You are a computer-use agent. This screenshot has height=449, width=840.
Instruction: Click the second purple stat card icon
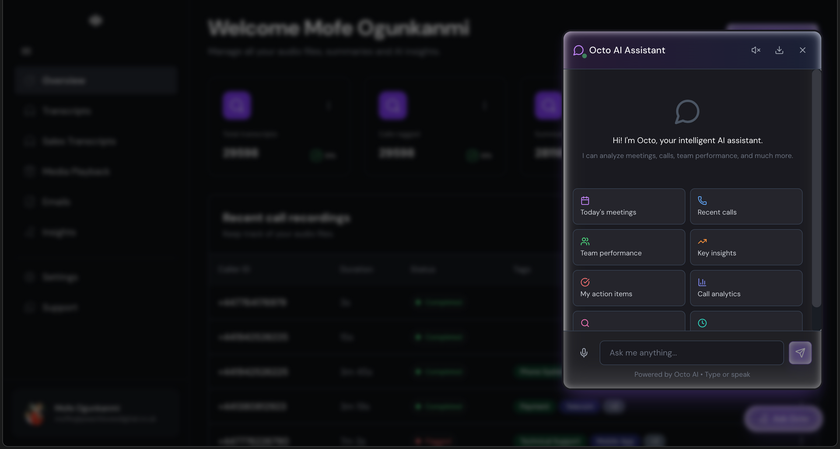[393, 105]
